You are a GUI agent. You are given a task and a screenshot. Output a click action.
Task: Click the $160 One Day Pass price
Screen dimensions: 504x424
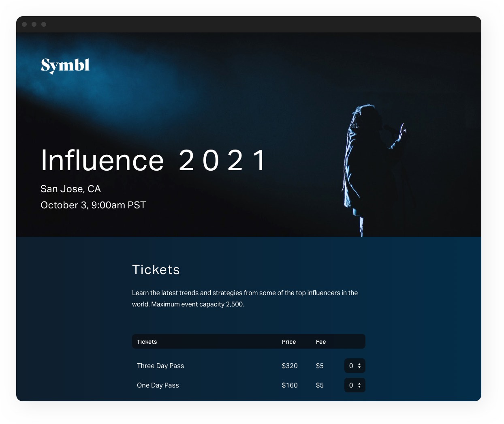tap(290, 385)
